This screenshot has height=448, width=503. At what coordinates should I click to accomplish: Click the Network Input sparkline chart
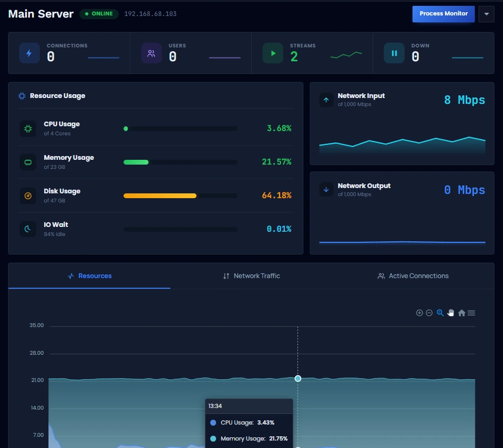point(402,145)
